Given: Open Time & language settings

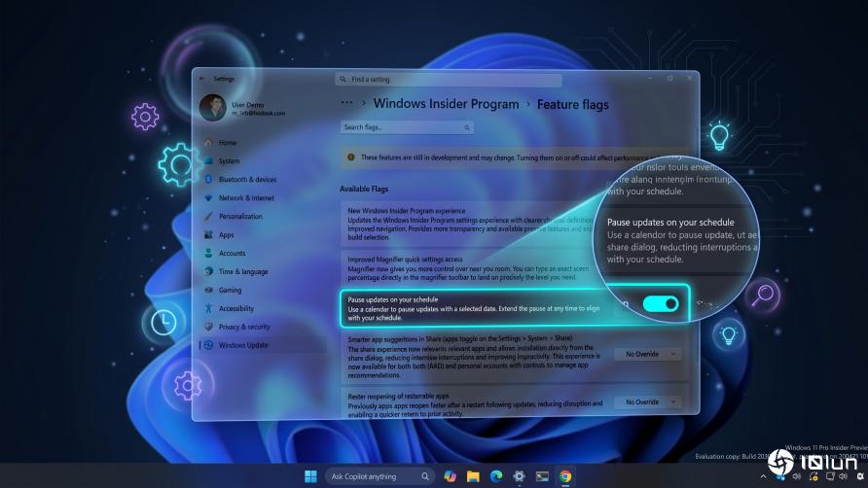Looking at the screenshot, I should click(x=243, y=271).
